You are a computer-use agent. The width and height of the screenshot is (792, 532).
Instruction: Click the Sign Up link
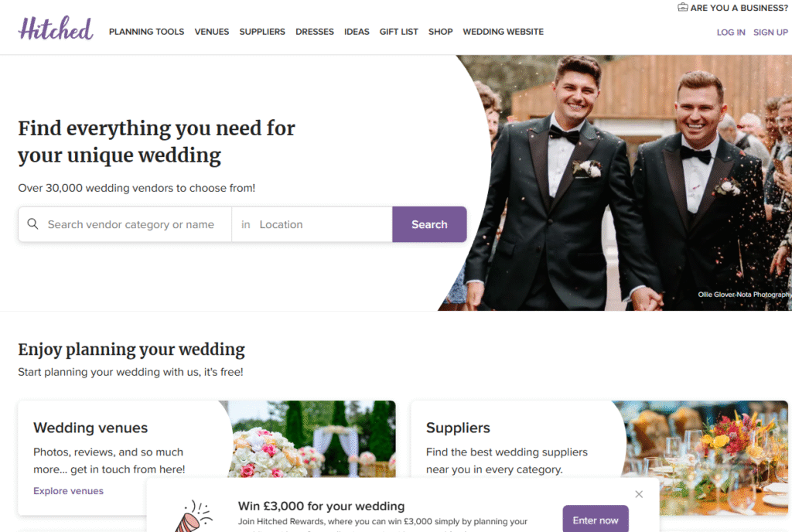click(x=770, y=32)
